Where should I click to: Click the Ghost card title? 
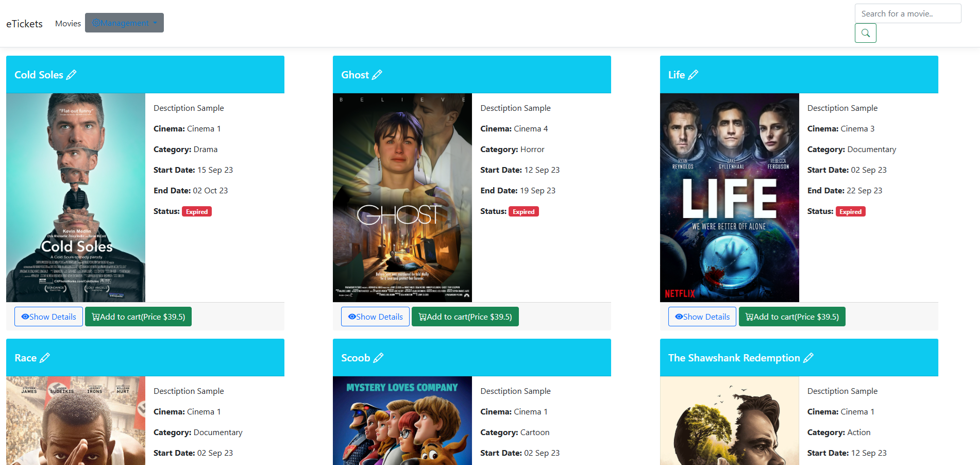click(x=355, y=75)
